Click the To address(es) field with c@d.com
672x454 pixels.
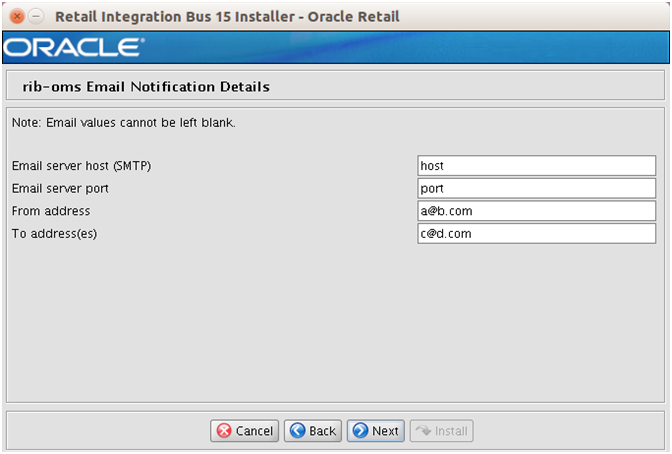click(537, 234)
